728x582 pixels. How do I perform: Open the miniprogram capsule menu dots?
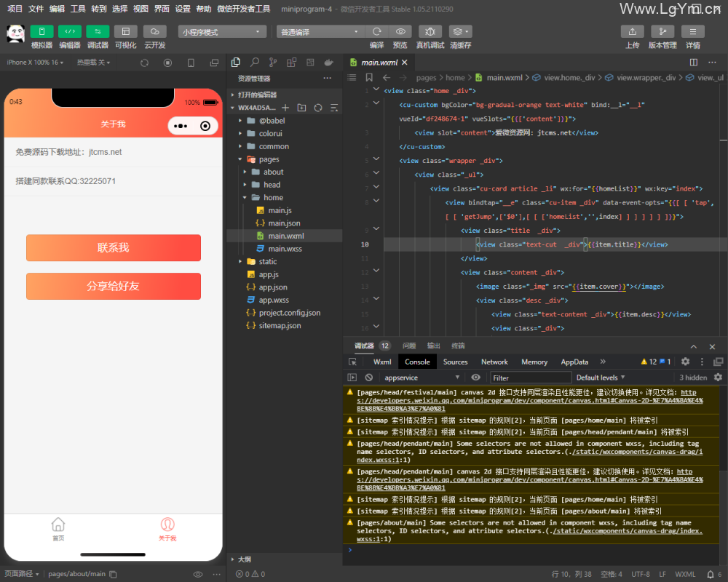click(x=181, y=126)
